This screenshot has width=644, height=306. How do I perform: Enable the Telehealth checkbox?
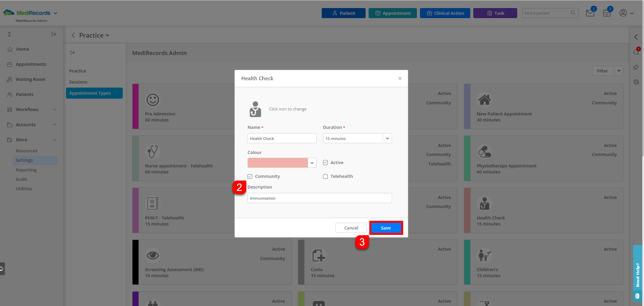point(325,176)
